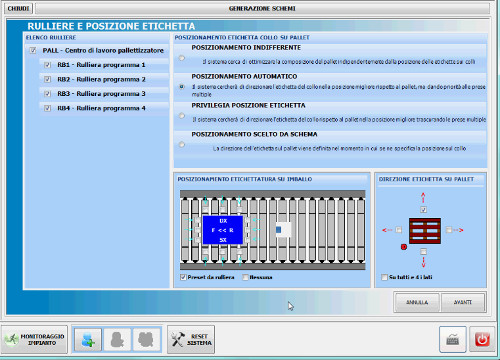Click the Avanti button
Viewport: 500px width, 360px height.
(x=463, y=302)
